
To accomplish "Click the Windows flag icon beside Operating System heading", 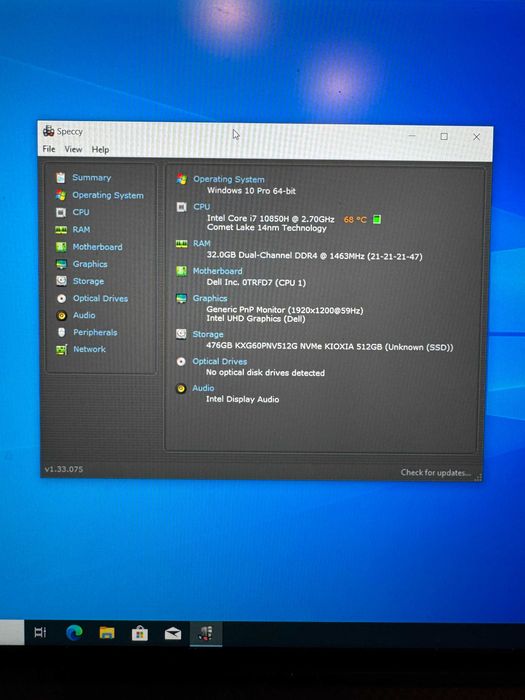I will [181, 179].
